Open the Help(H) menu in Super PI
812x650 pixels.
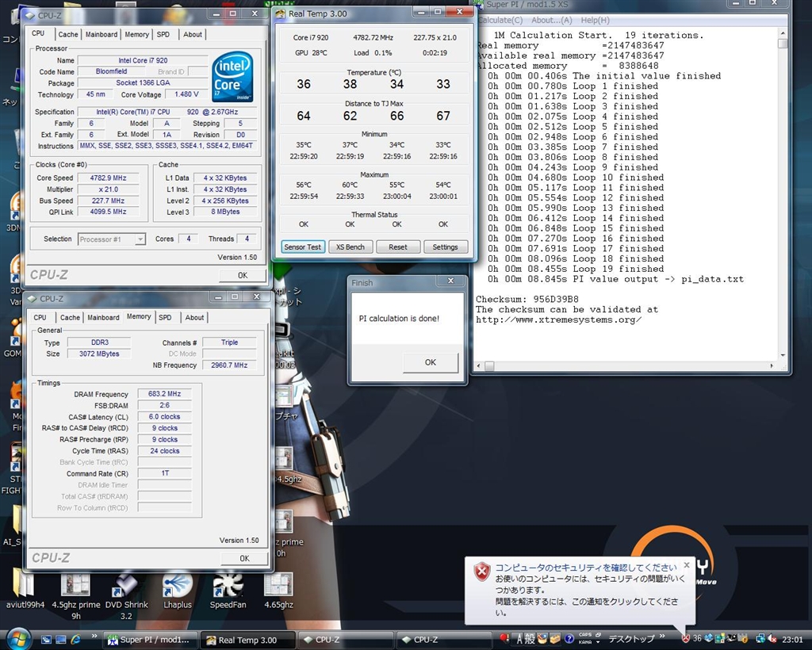tap(595, 20)
